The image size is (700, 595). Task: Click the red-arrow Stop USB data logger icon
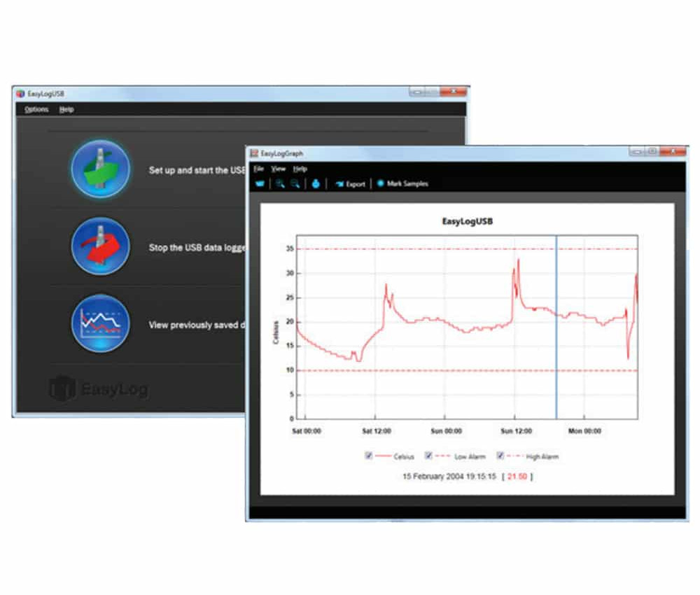click(x=100, y=246)
